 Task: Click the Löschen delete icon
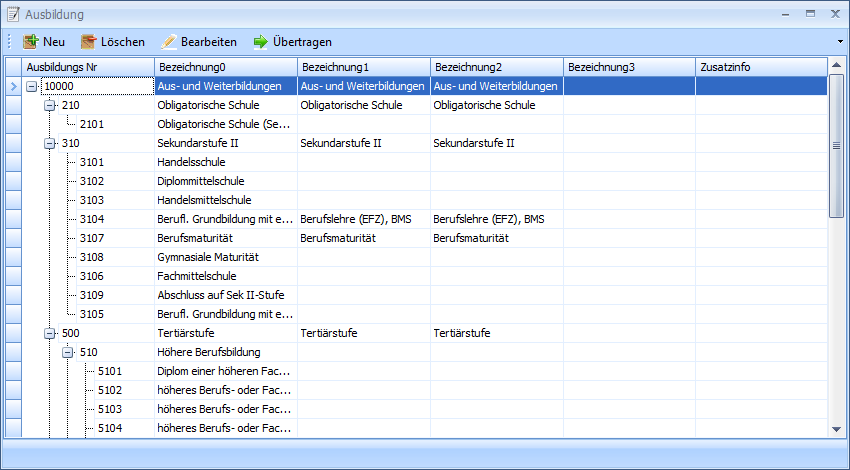coord(88,42)
